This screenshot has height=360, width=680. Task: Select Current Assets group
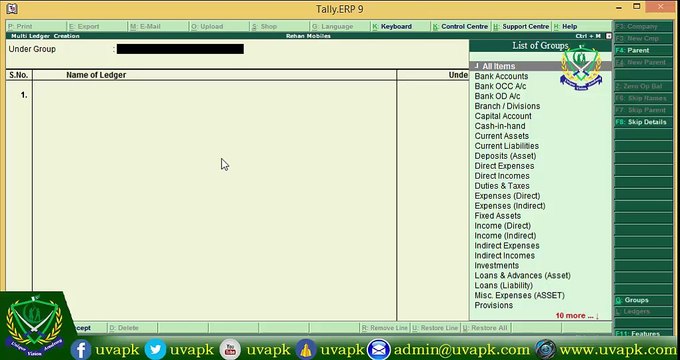(x=502, y=136)
